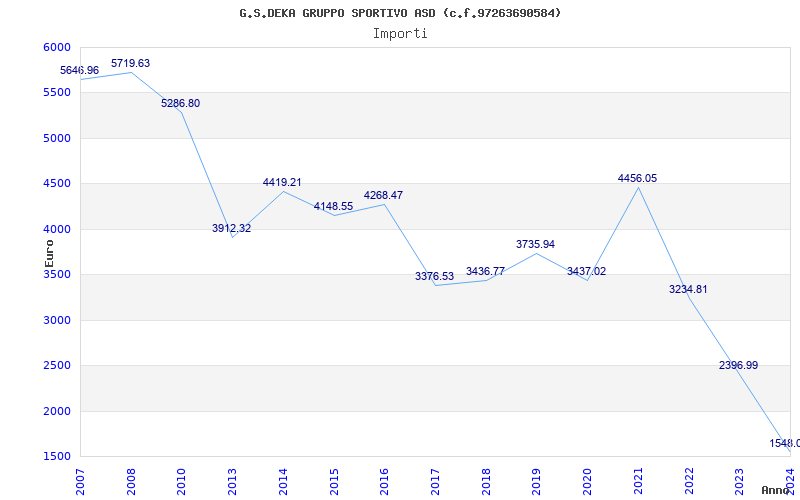The width and height of the screenshot is (800, 500).
Task: Click the 2023 year label
Action: click(739, 481)
